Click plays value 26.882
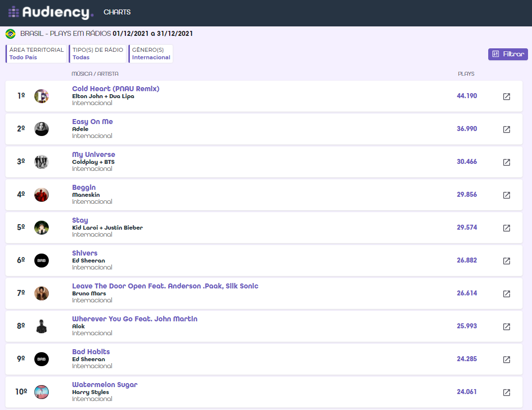The width and height of the screenshot is (532, 410). coord(467,260)
